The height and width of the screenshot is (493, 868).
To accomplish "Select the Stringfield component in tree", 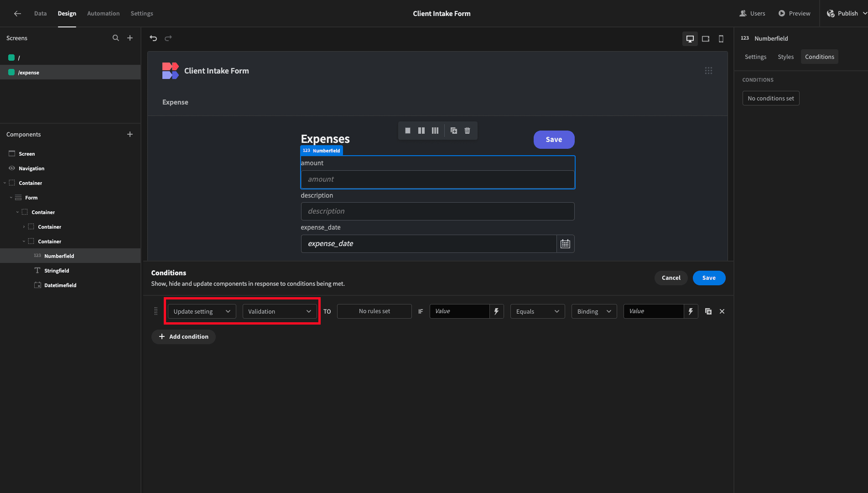I will (x=70, y=271).
